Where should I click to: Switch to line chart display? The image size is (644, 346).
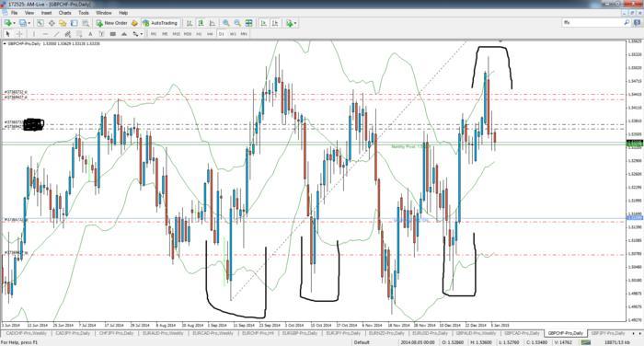[x=212, y=23]
